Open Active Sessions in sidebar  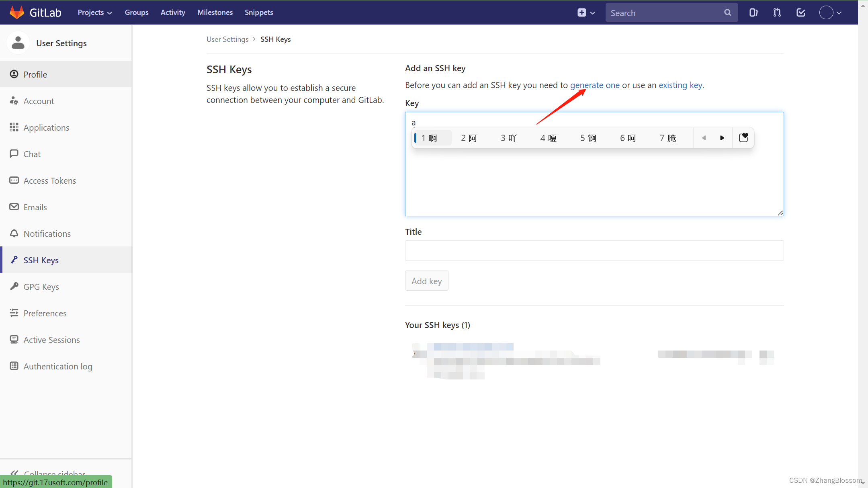[x=66, y=339]
